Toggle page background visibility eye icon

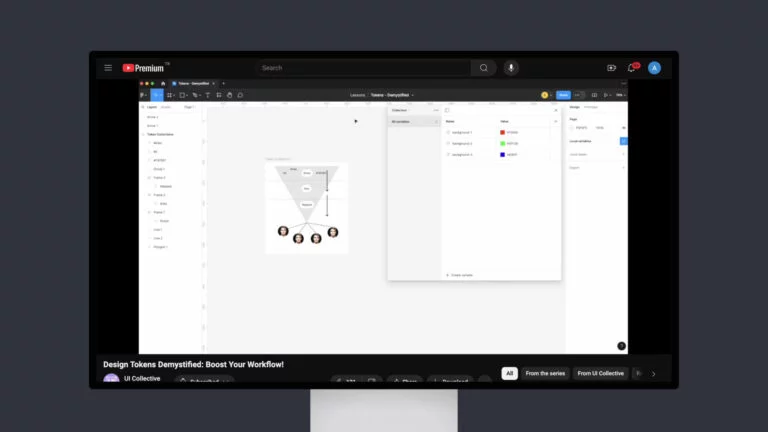(624, 128)
